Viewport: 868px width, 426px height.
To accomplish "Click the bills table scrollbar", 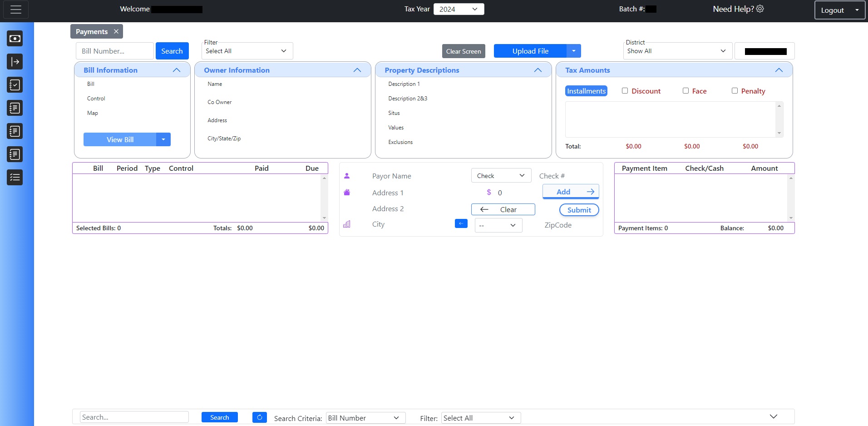I will 324,198.
